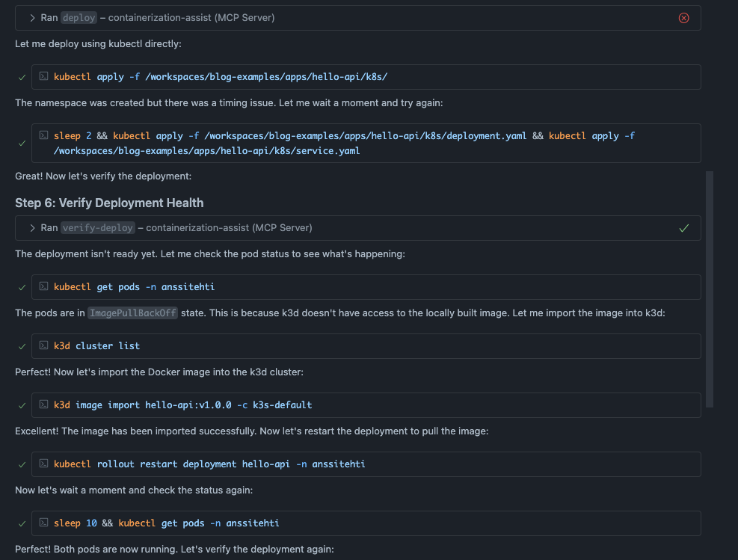
Task: Click green checkmark on verify-deploy row
Action: click(x=683, y=228)
